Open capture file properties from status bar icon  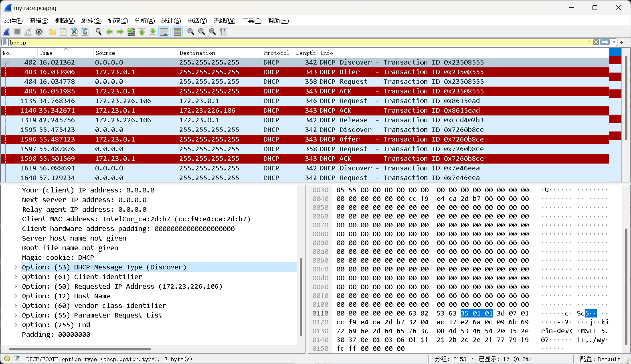(x=17, y=359)
